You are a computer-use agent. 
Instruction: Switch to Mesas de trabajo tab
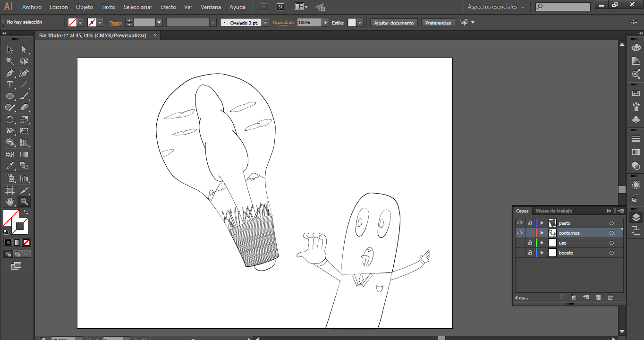point(553,211)
